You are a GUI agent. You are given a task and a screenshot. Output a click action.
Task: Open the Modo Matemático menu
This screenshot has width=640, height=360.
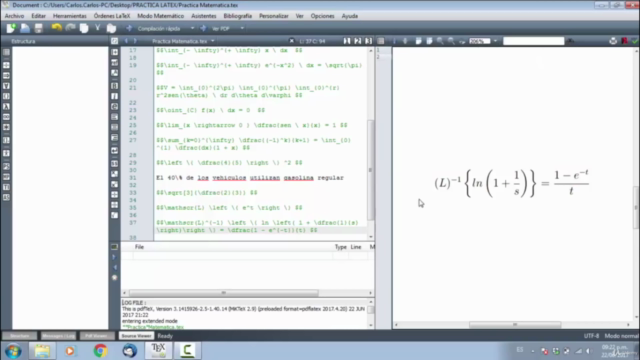[160, 16]
